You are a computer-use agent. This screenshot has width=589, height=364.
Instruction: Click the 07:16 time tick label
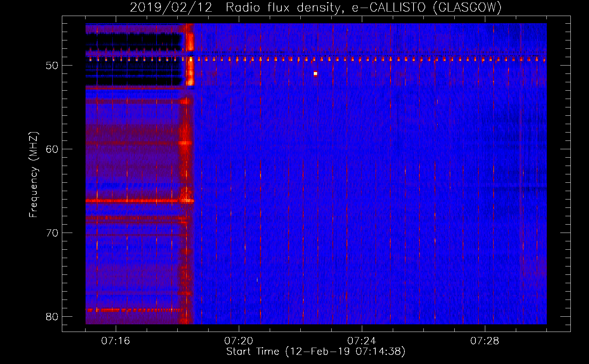116,341
